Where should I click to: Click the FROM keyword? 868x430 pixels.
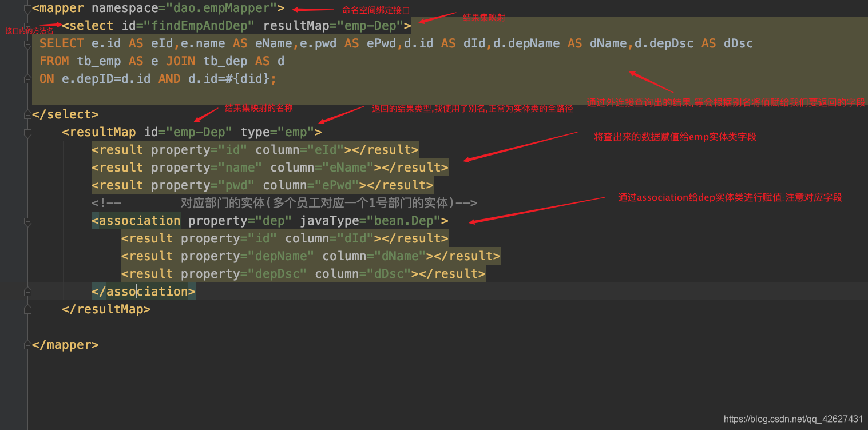[54, 61]
